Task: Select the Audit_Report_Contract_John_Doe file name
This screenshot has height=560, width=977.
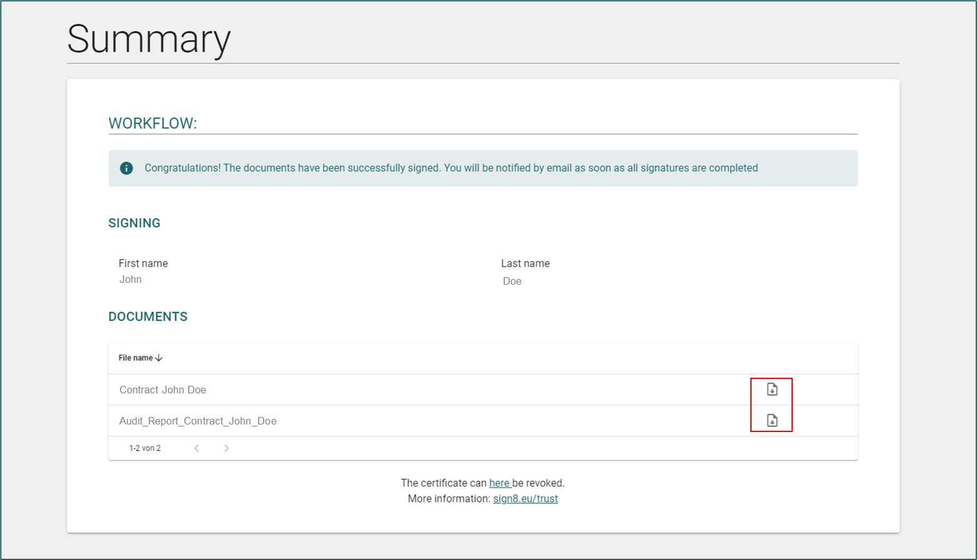Action: pyautogui.click(x=197, y=421)
